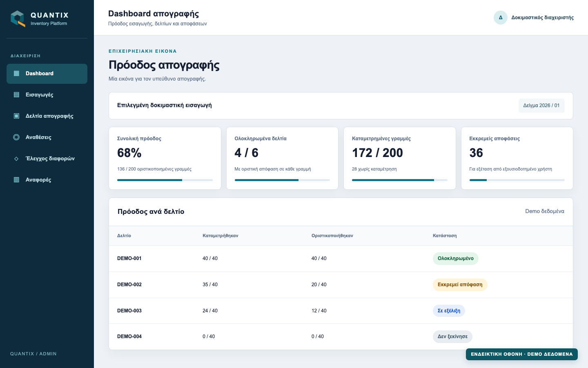Open Δελτία απογραφής page
This screenshot has height=368, width=588.
point(47,116)
